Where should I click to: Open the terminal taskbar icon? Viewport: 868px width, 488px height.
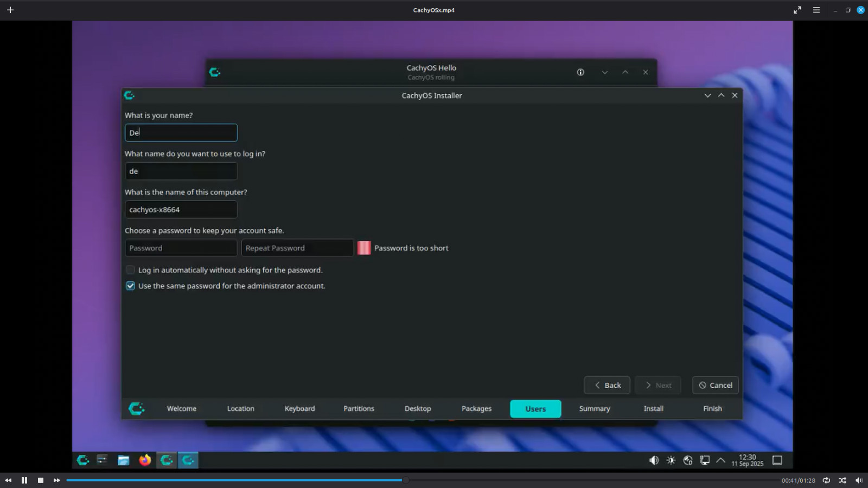[x=102, y=460]
